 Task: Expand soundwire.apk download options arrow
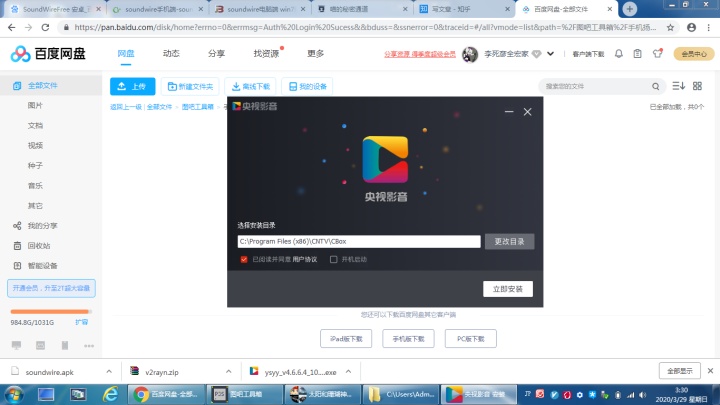tap(109, 371)
